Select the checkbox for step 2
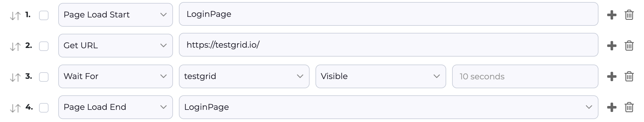 point(44,46)
